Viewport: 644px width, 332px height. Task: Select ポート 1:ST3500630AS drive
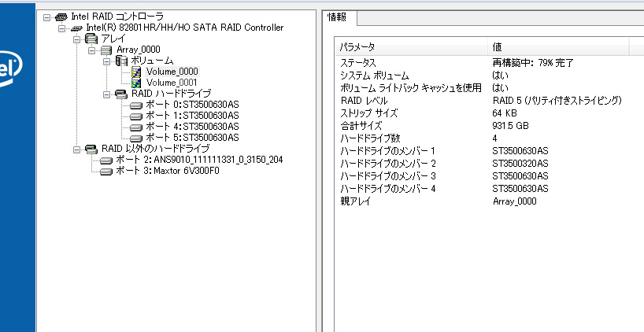click(x=192, y=116)
